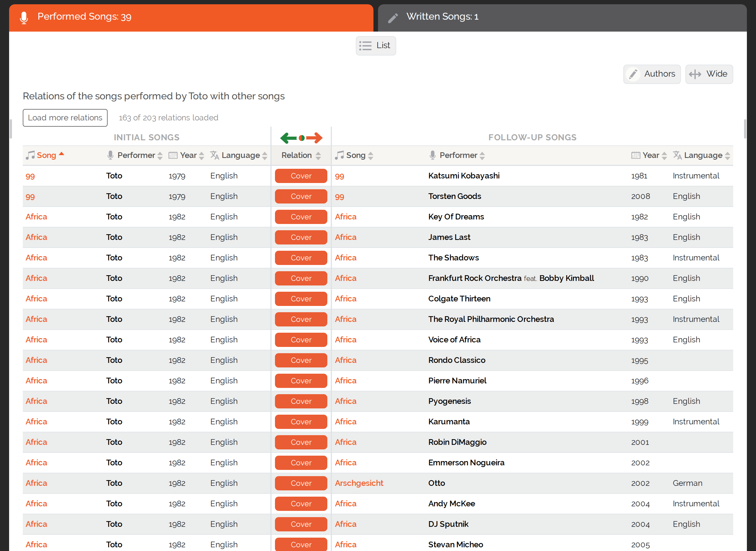Click the arrows icon on the Wide button

coord(695,74)
